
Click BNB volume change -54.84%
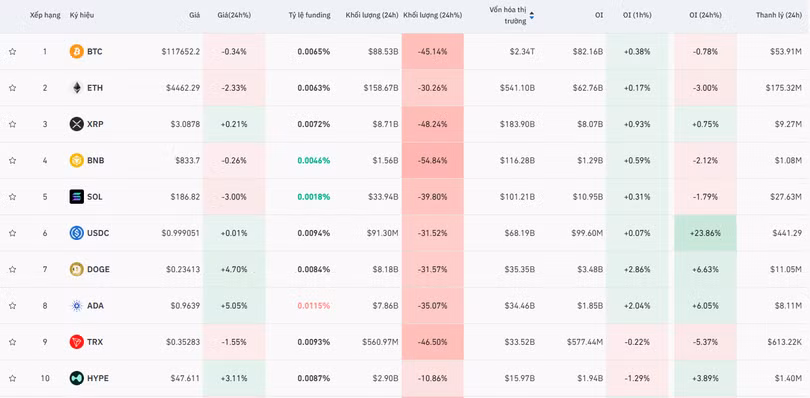pos(432,160)
